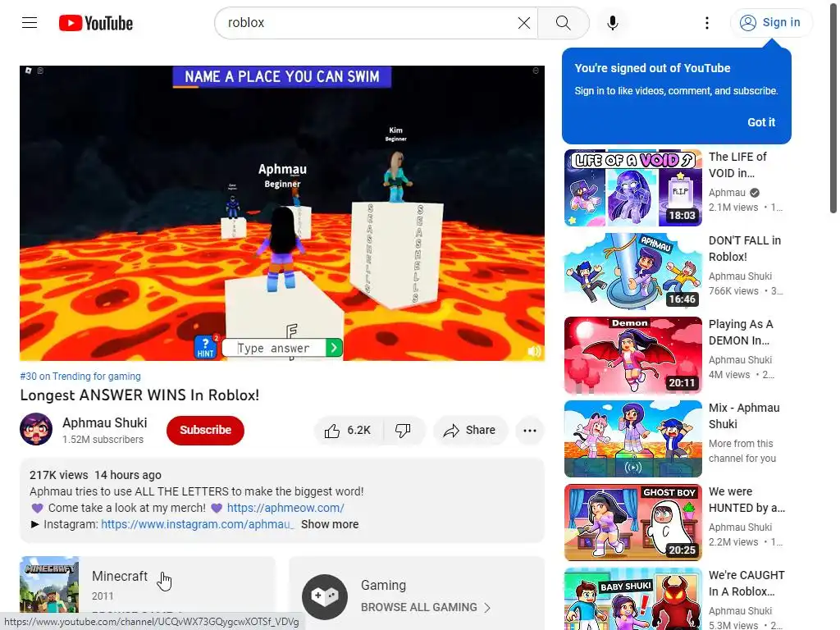The width and height of the screenshot is (840, 630).
Task: Select We were HUNTED by title
Action: 746,500
